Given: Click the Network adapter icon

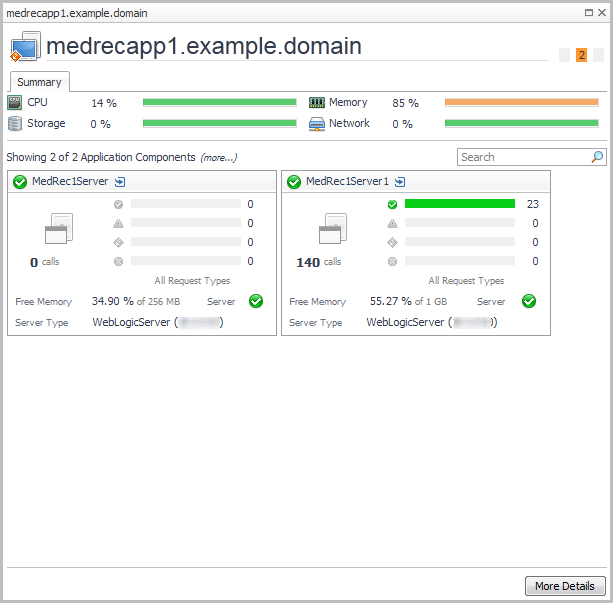Looking at the screenshot, I should tap(317, 124).
